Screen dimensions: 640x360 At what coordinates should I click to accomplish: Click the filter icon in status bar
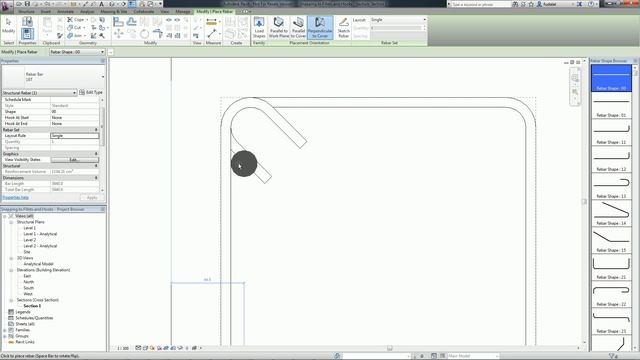pos(613,356)
